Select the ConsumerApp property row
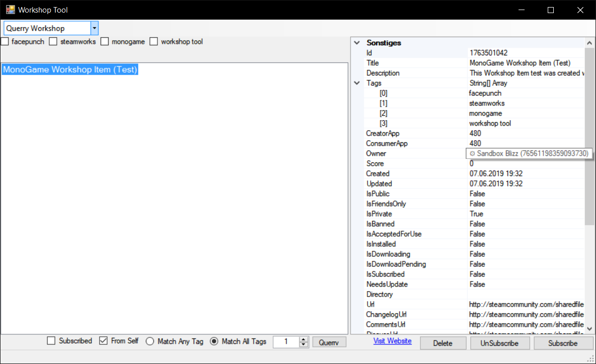Screen dimensions: 596x364 [474, 143]
